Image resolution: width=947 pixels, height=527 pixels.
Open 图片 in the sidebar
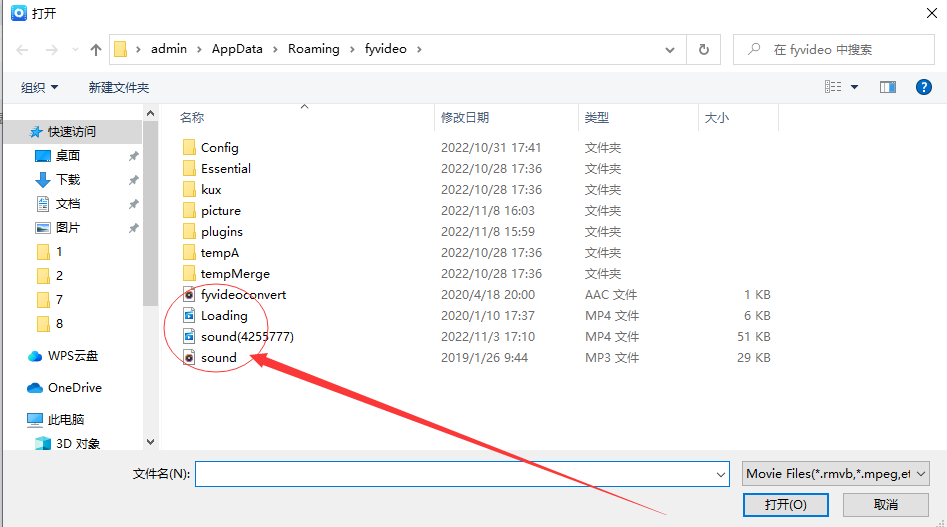click(67, 228)
